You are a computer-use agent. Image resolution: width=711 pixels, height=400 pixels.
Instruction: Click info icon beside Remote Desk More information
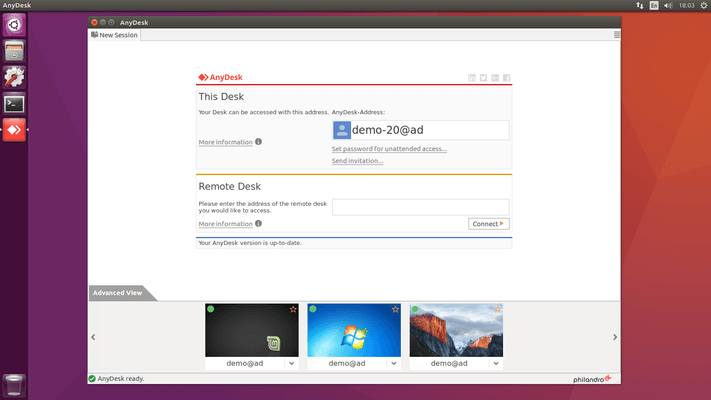(x=258, y=223)
